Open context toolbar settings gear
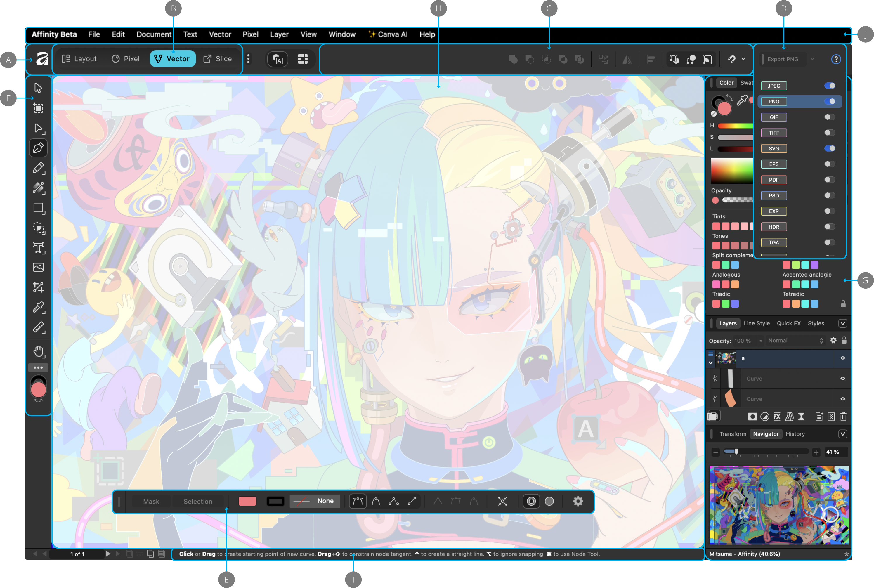The width and height of the screenshot is (874, 588). (578, 501)
